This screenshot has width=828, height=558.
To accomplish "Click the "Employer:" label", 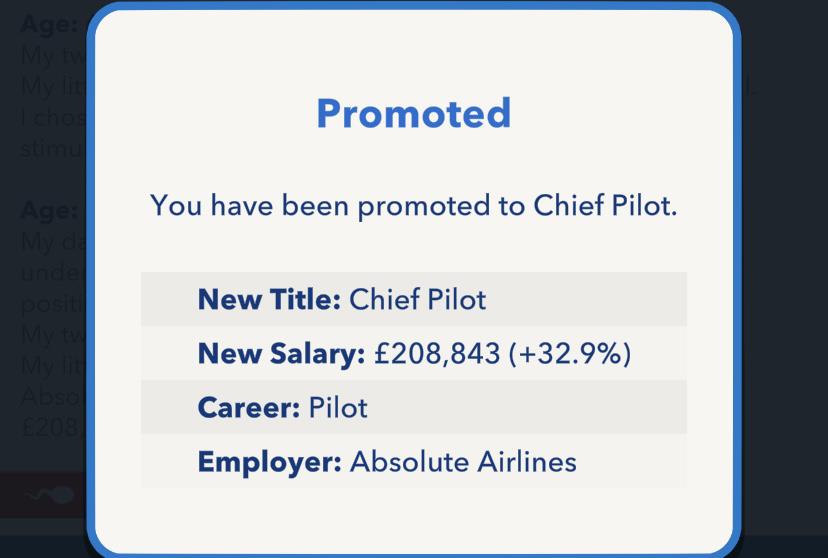I will tap(269, 462).
